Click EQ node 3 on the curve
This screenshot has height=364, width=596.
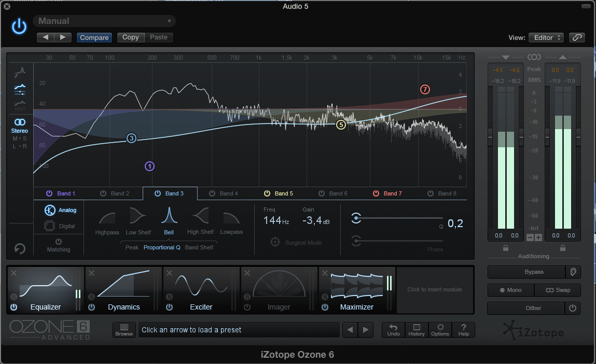[131, 138]
